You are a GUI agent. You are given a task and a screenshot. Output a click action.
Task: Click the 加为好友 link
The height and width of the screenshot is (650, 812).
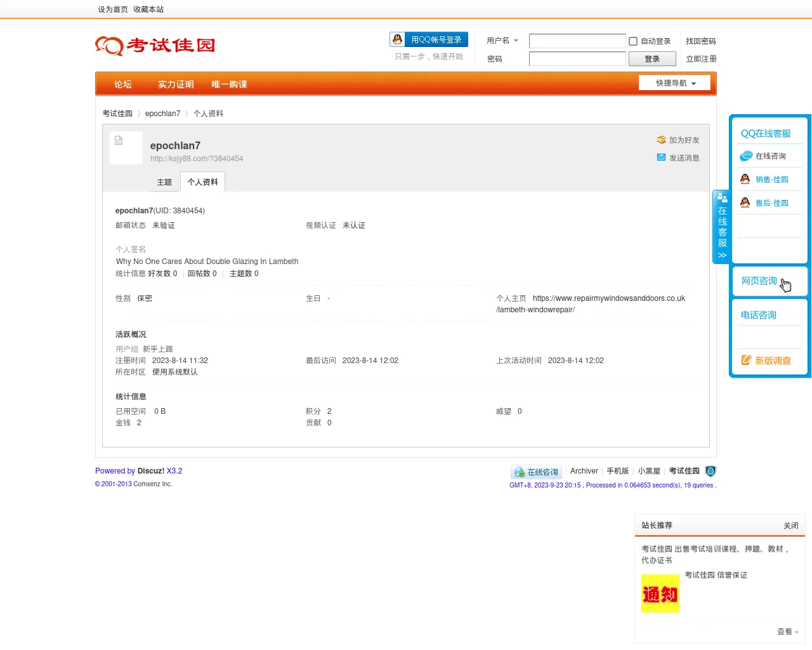(684, 140)
